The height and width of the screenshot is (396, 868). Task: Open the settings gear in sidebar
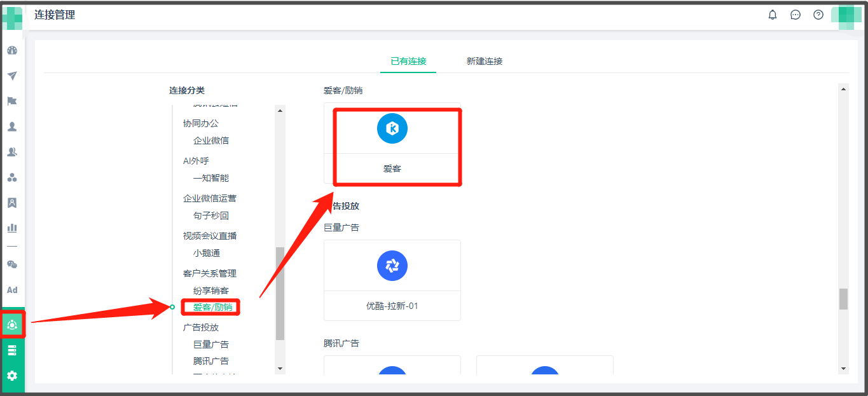(12, 376)
